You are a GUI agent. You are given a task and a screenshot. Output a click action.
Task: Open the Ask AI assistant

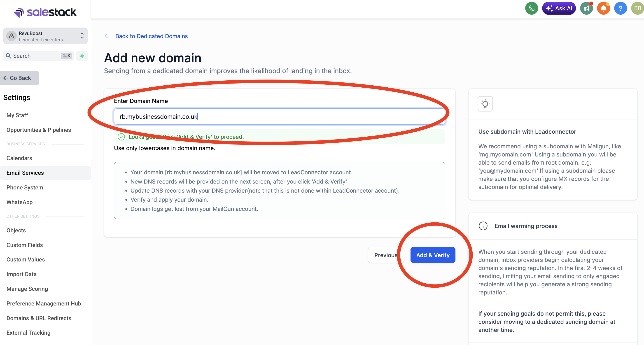pos(559,8)
